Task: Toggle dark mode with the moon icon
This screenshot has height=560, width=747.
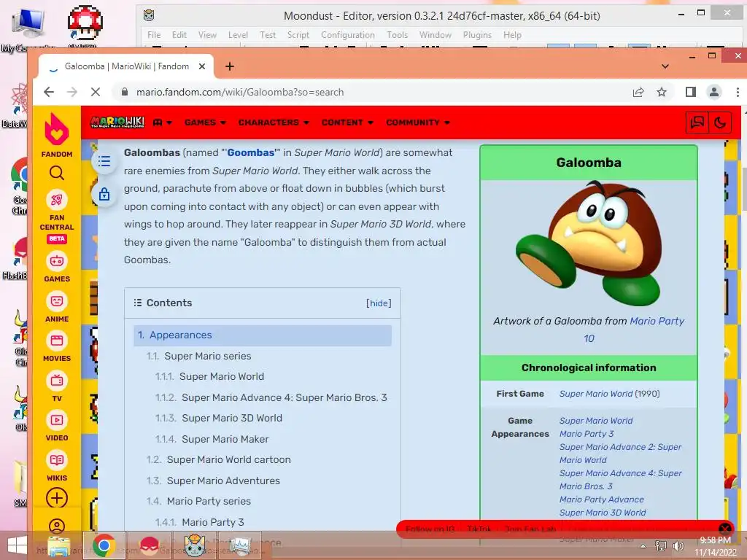Action: [720, 122]
